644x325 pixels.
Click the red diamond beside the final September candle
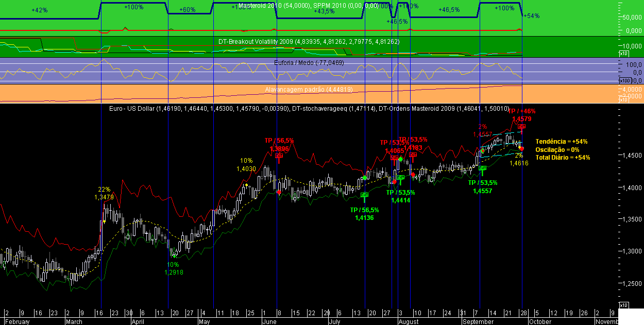click(521, 148)
